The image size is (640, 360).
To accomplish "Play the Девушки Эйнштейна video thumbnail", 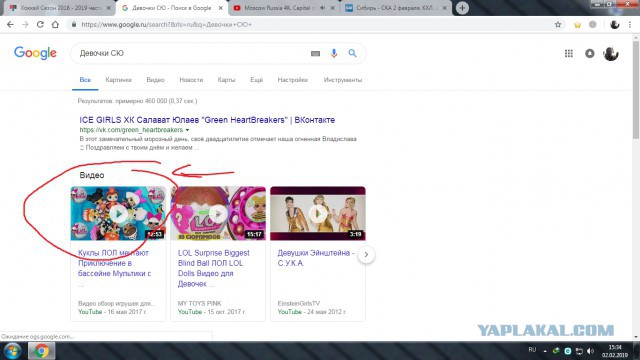I will [x=318, y=213].
